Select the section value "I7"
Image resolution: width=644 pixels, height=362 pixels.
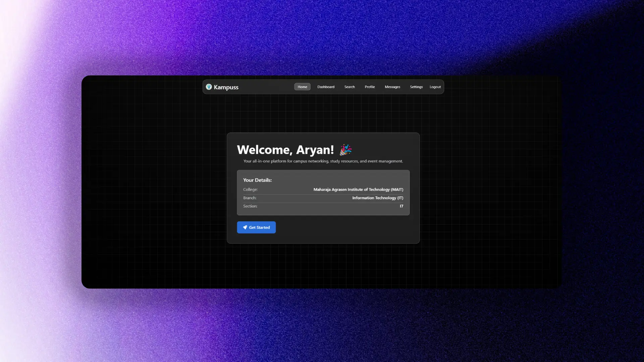coord(401,206)
